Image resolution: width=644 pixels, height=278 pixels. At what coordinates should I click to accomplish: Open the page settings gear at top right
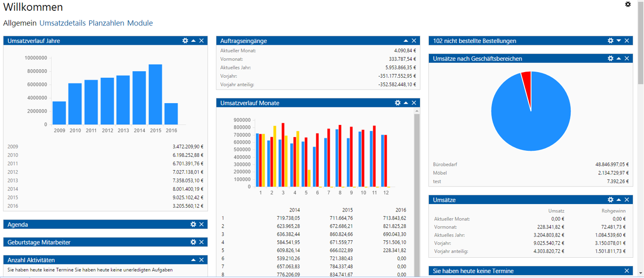628,4
